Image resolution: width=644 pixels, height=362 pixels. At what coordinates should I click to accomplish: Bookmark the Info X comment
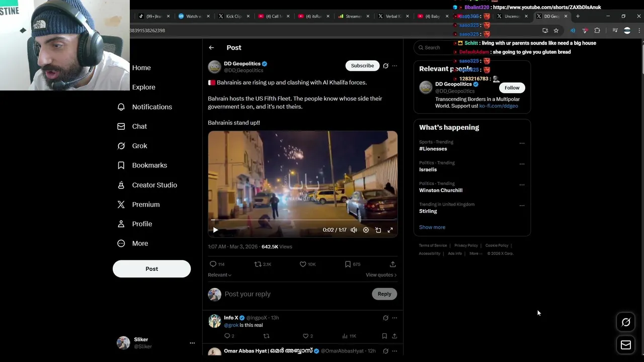384,336
